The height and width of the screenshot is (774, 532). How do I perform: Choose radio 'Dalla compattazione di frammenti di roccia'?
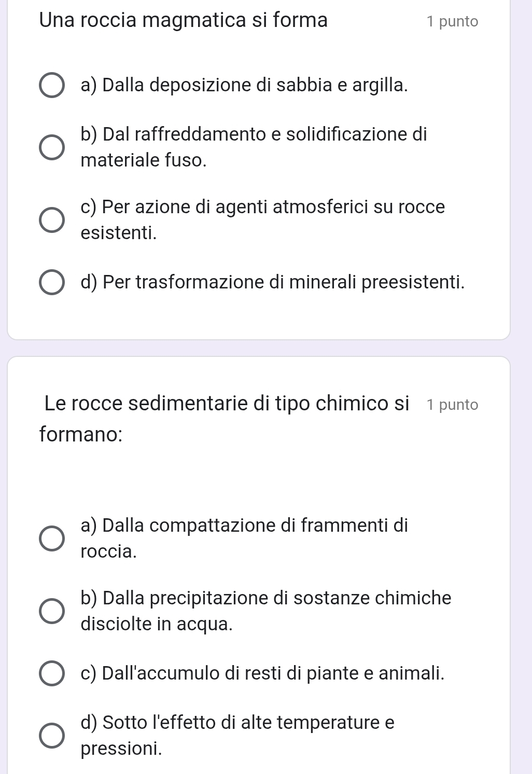[x=52, y=538]
